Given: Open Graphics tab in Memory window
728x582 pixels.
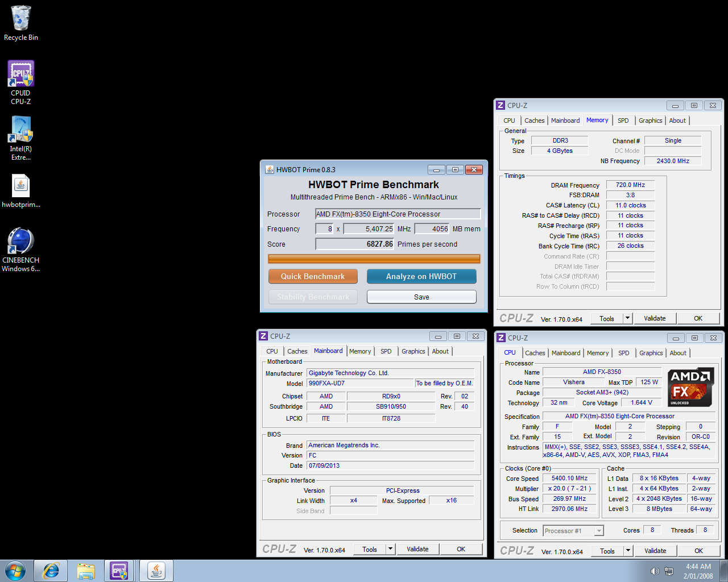Looking at the screenshot, I should pos(650,120).
